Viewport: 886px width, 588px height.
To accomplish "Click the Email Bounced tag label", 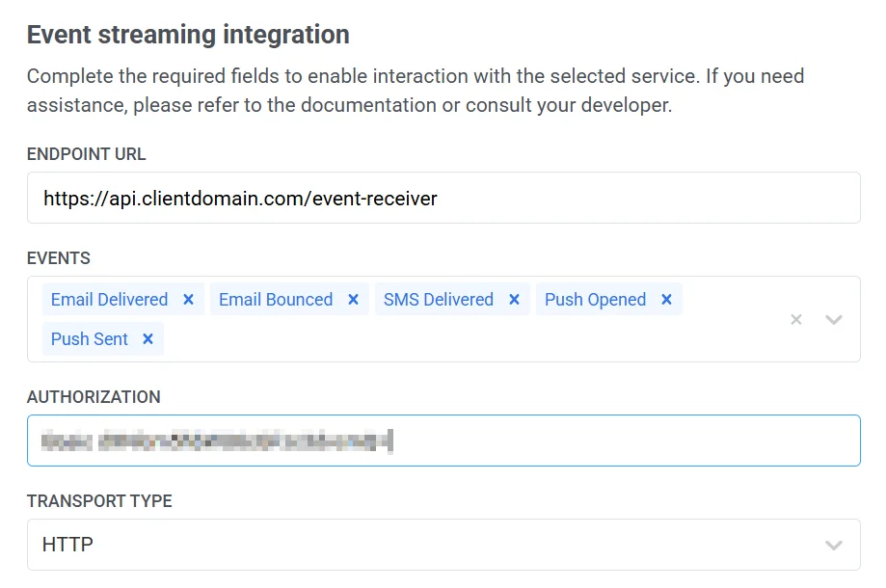I will click(x=276, y=300).
